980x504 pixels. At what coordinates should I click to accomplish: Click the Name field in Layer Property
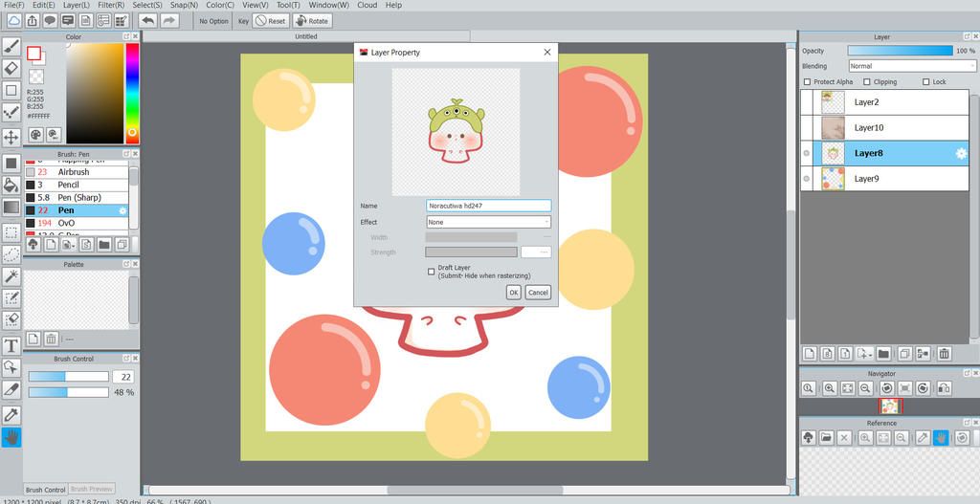coord(489,206)
